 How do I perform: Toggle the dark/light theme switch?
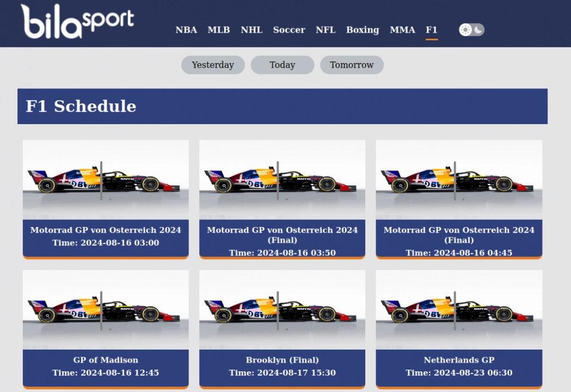click(x=470, y=29)
